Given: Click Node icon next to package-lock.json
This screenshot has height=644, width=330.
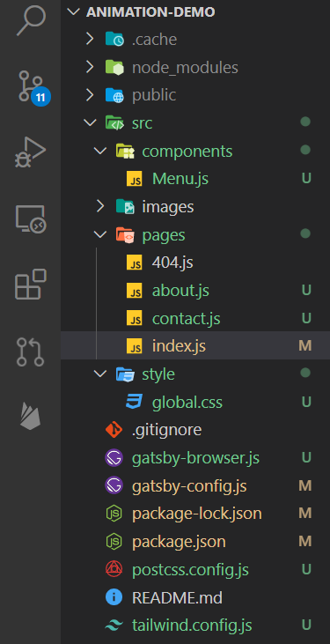Looking at the screenshot, I should click(x=114, y=514).
